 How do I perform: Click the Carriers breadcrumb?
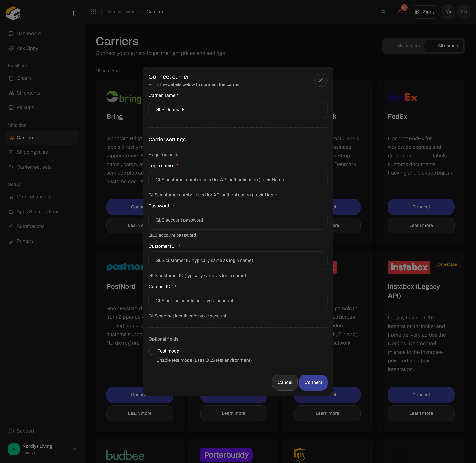pyautogui.click(x=155, y=12)
